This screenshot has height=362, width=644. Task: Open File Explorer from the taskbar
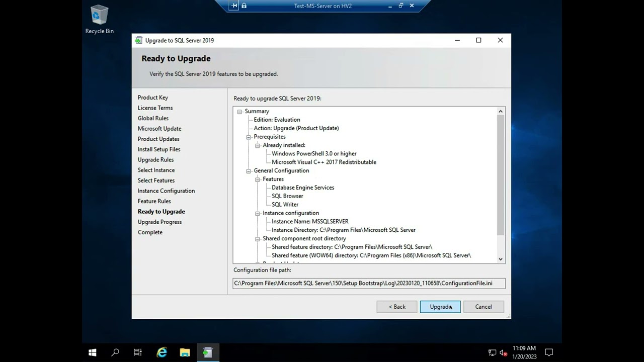point(185,352)
